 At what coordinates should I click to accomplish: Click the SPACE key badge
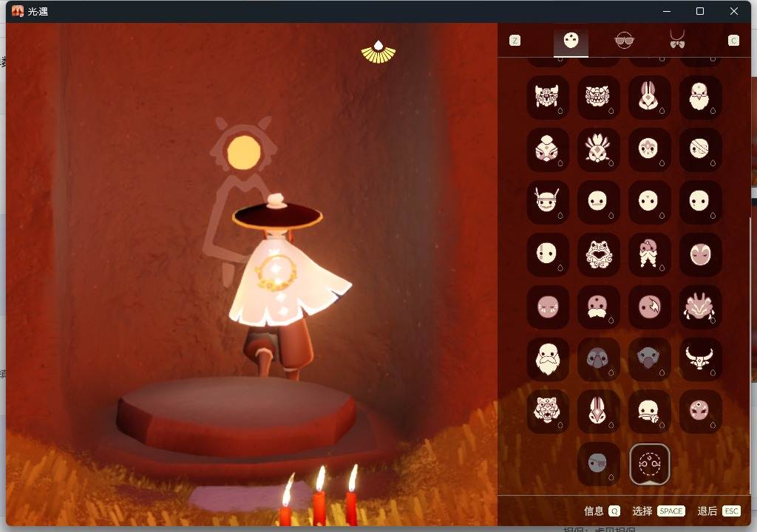click(671, 511)
